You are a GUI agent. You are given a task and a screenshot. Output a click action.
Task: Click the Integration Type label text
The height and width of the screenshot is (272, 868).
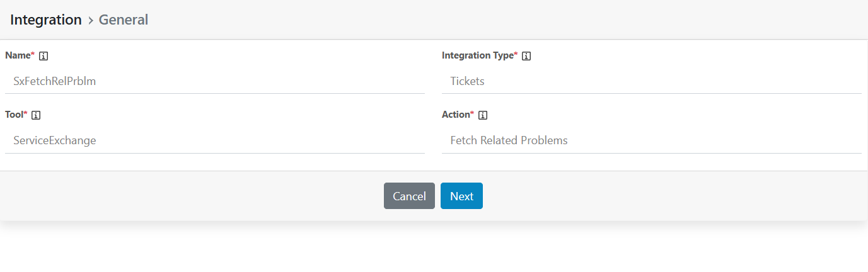tap(477, 55)
